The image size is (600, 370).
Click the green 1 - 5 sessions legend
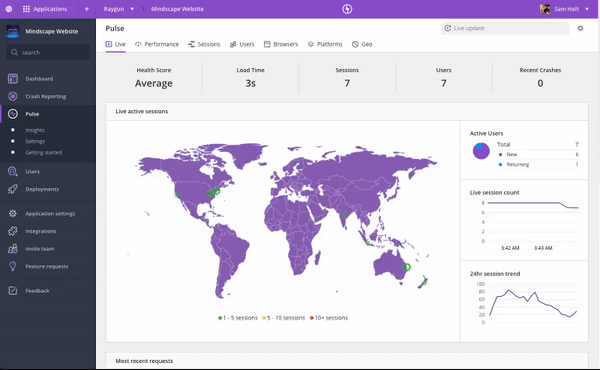click(238, 318)
